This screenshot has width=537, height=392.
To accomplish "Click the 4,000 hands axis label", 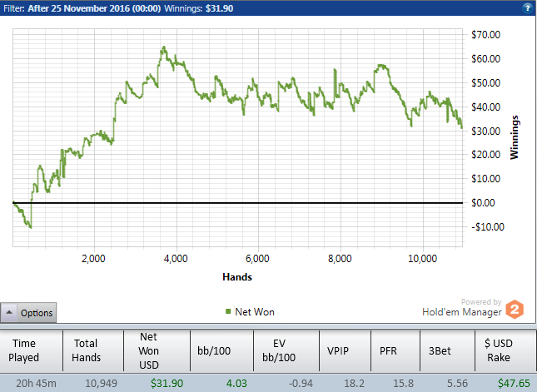I will click(x=176, y=259).
